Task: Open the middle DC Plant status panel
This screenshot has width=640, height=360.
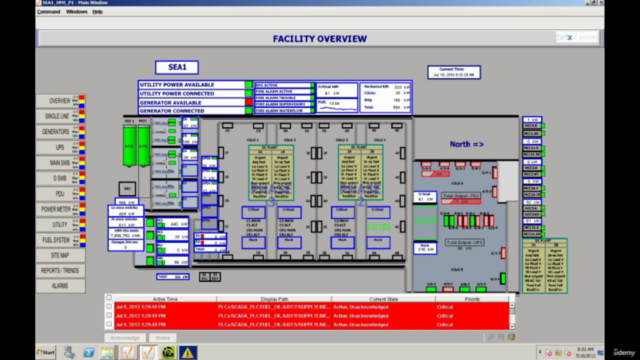Action: coord(360,172)
